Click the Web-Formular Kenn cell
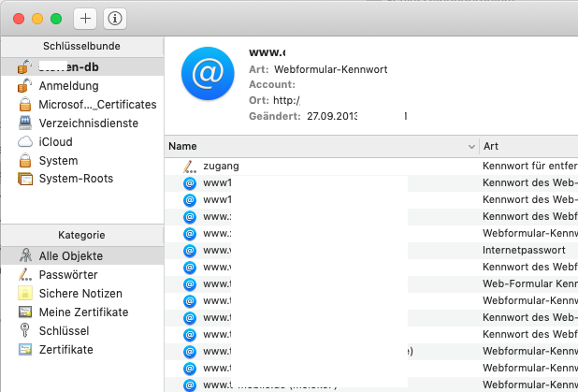The height and width of the screenshot is (392, 578). pyautogui.click(x=529, y=283)
